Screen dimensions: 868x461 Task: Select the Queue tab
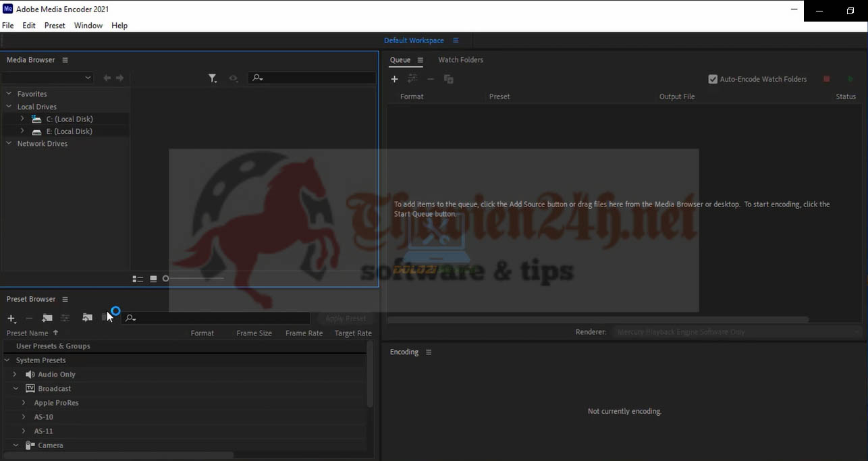[x=400, y=60]
